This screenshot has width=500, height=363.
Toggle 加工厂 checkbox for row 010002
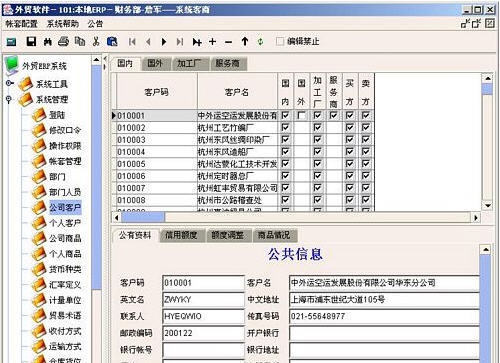(x=317, y=127)
